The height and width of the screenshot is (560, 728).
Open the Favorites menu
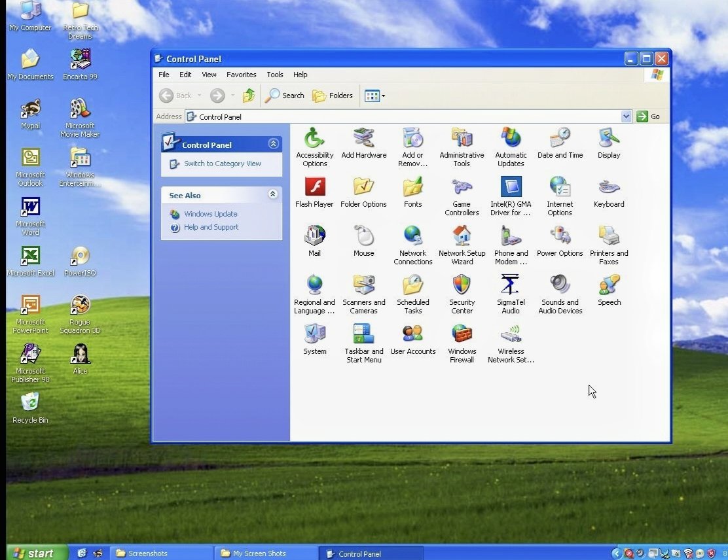241,75
